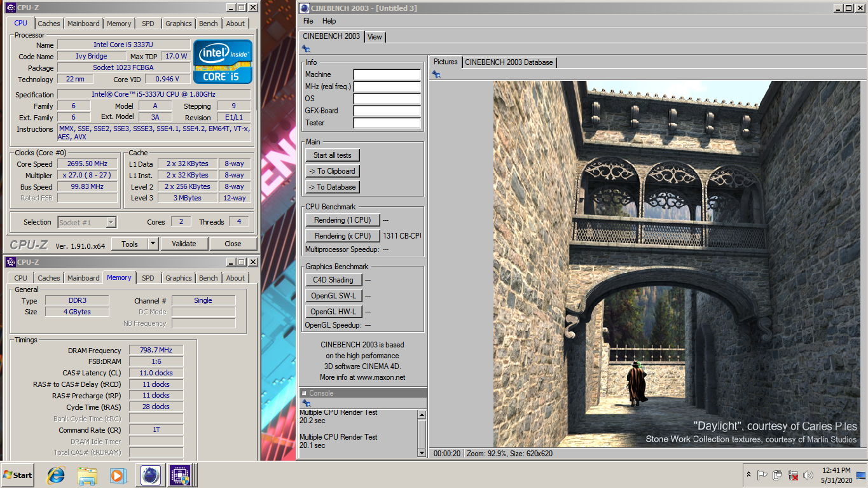
Task: Click the MHz (real freq.) input field
Action: (x=387, y=87)
